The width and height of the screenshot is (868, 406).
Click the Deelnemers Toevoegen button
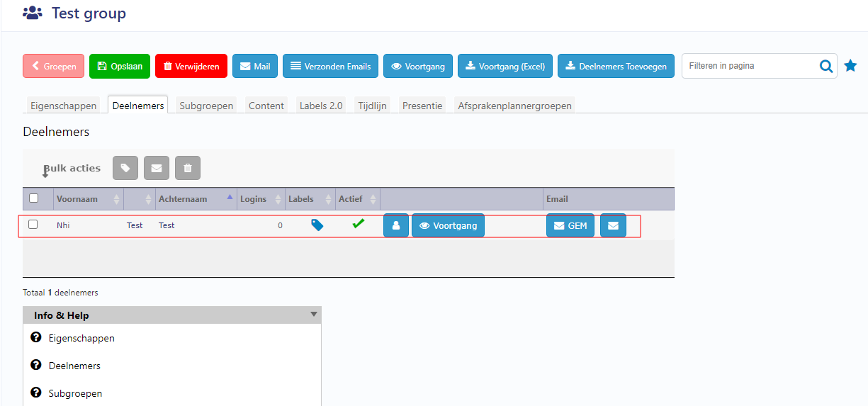coord(616,66)
